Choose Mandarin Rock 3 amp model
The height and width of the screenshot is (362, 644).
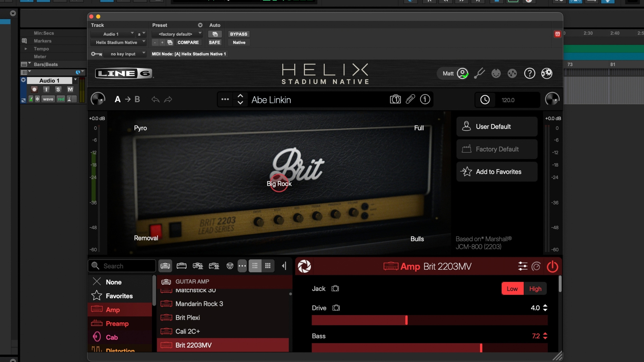point(223,304)
